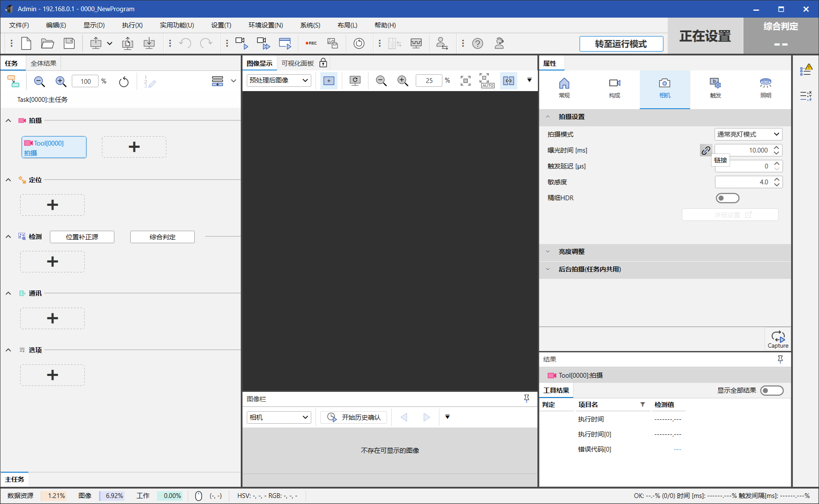Click the fit-to-screen icon in image toolbar
The height and width of the screenshot is (504, 819).
465,81
